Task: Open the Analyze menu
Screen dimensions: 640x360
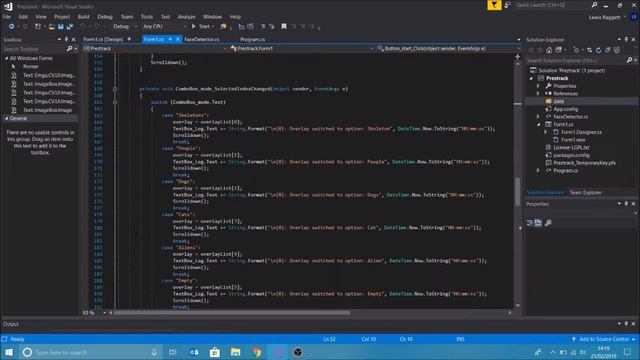Action: coord(187,17)
